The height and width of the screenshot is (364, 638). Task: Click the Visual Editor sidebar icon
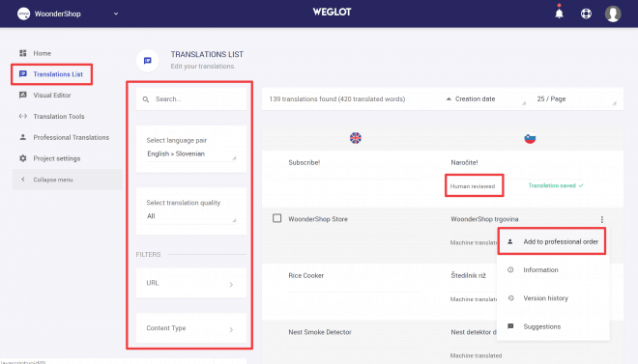pos(23,95)
